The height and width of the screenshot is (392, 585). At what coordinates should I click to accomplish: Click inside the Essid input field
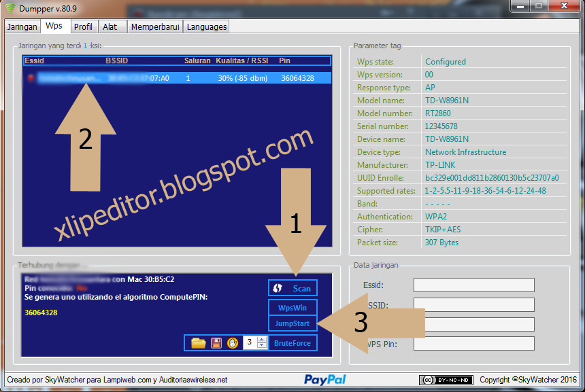coord(474,285)
